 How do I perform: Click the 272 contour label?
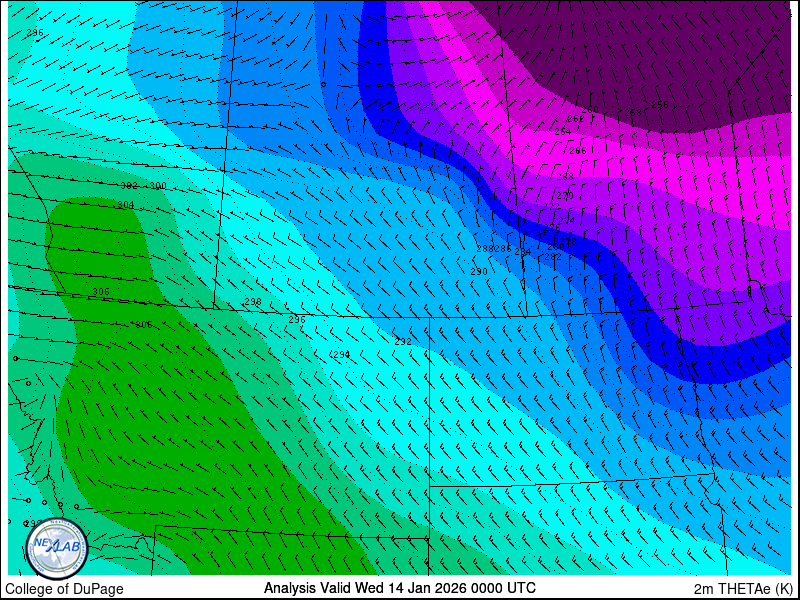pyautogui.click(x=551, y=206)
